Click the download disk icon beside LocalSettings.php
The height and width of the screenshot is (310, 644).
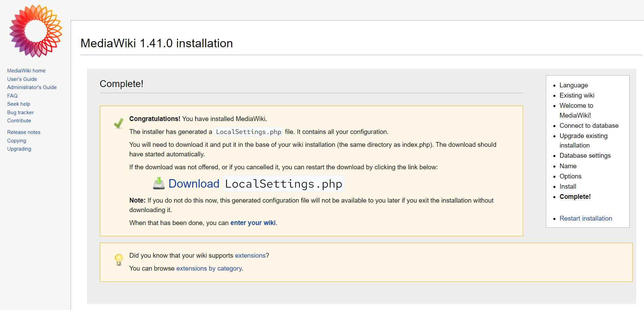(x=159, y=183)
